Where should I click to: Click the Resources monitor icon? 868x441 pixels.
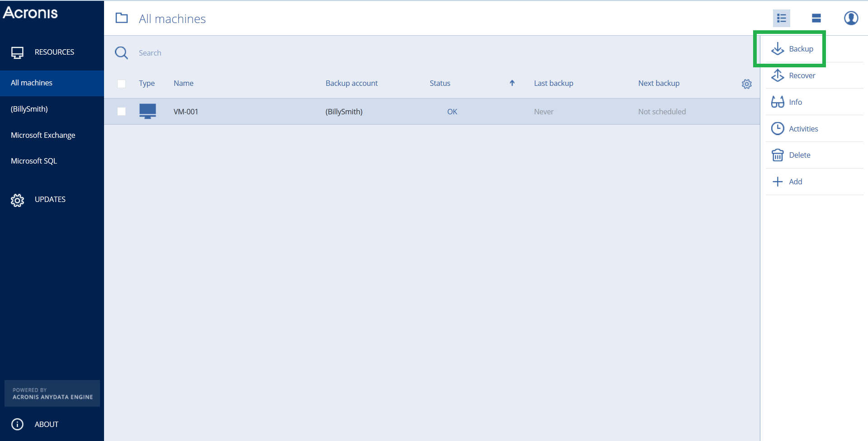(x=18, y=52)
